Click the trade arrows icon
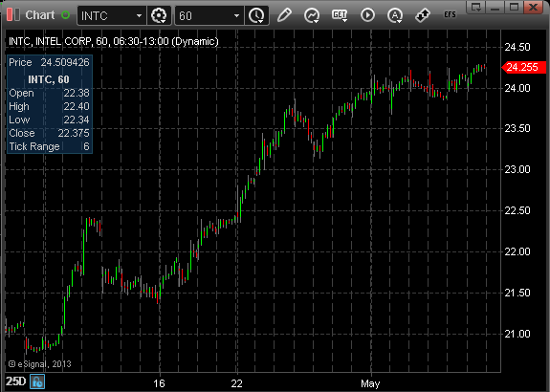Screen dimensions: 550x392 [x=423, y=15]
